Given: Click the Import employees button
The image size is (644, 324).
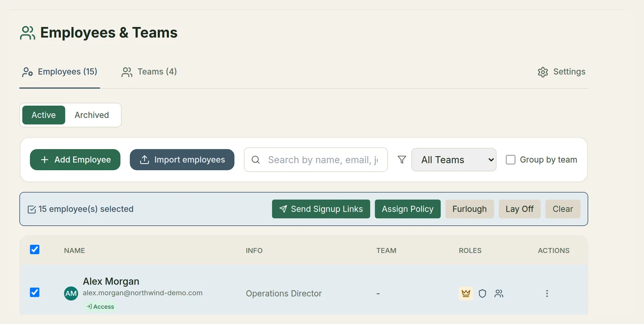Looking at the screenshot, I should point(182,160).
